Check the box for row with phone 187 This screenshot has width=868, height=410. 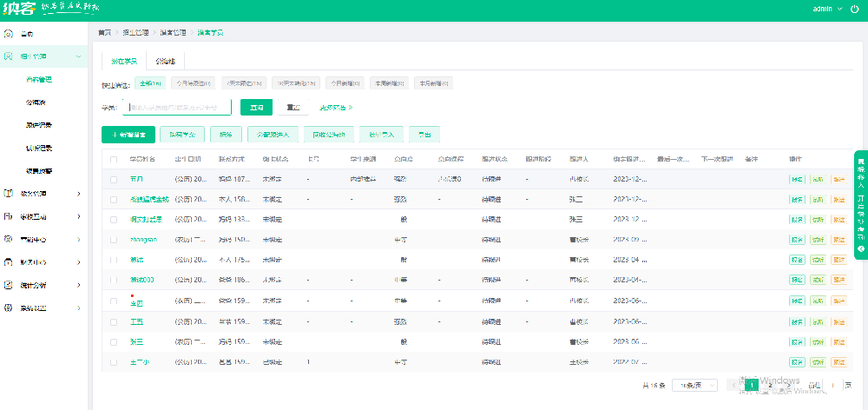[x=114, y=180]
